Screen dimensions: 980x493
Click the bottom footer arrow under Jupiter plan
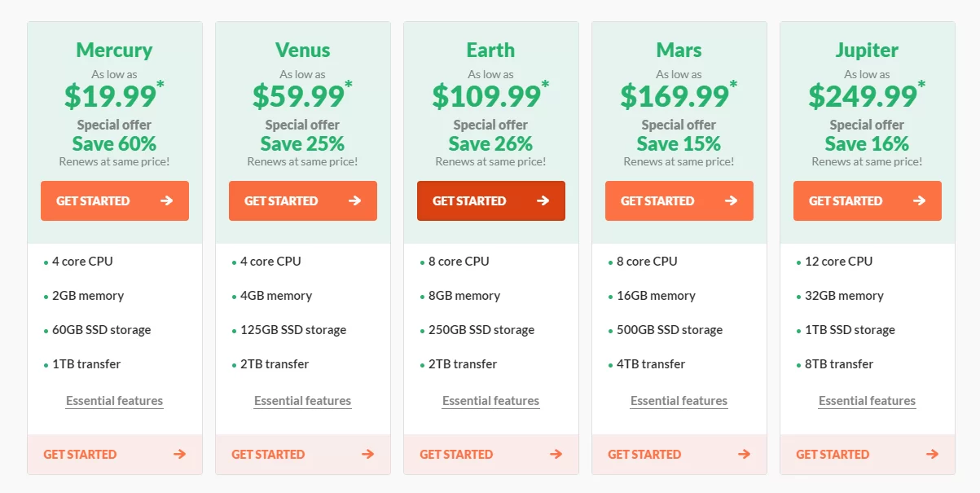[x=933, y=455]
